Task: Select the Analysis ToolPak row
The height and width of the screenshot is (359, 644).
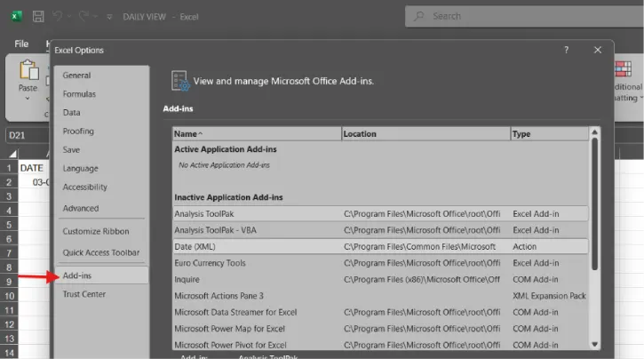Action: click(380, 214)
